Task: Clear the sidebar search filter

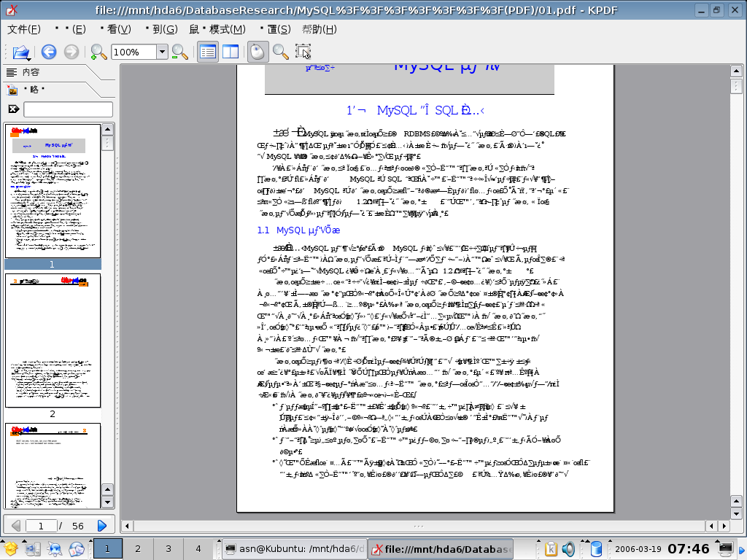Action: tap(13, 109)
